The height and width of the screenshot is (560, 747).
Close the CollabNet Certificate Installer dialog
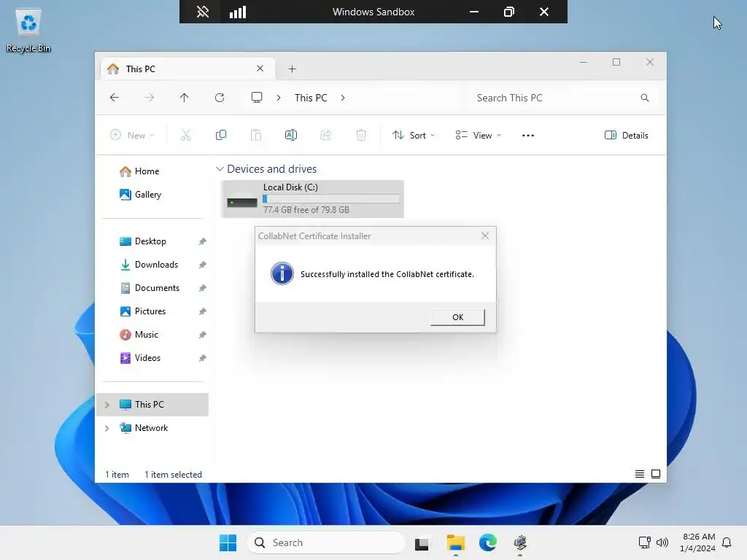(484, 236)
